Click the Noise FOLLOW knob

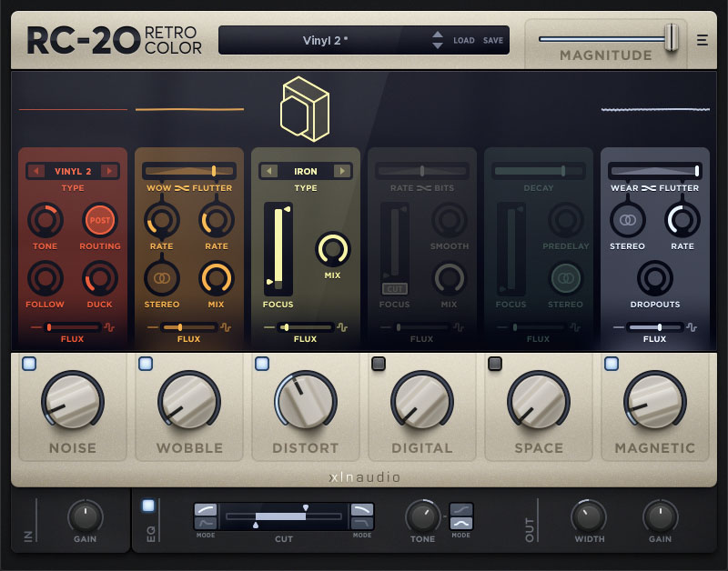(45, 278)
